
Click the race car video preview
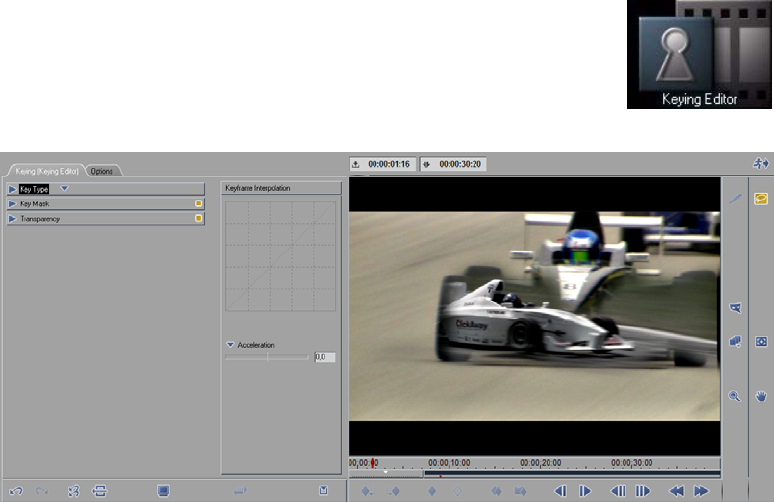point(535,316)
